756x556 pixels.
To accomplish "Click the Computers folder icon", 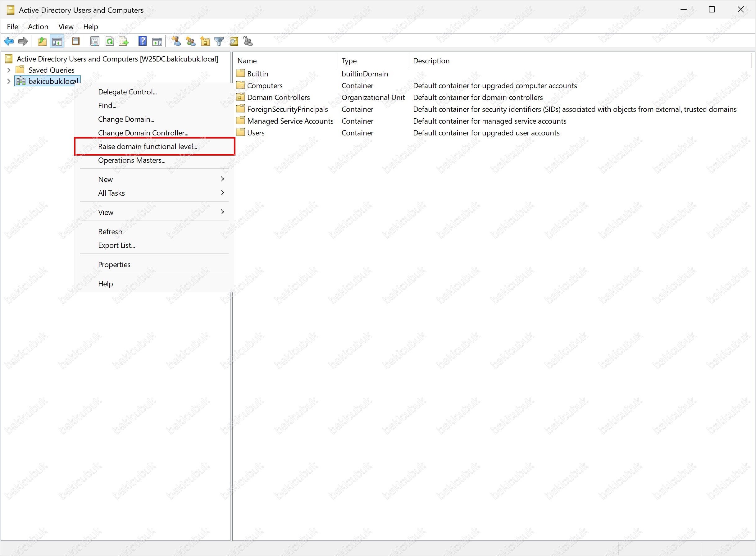I will 240,85.
